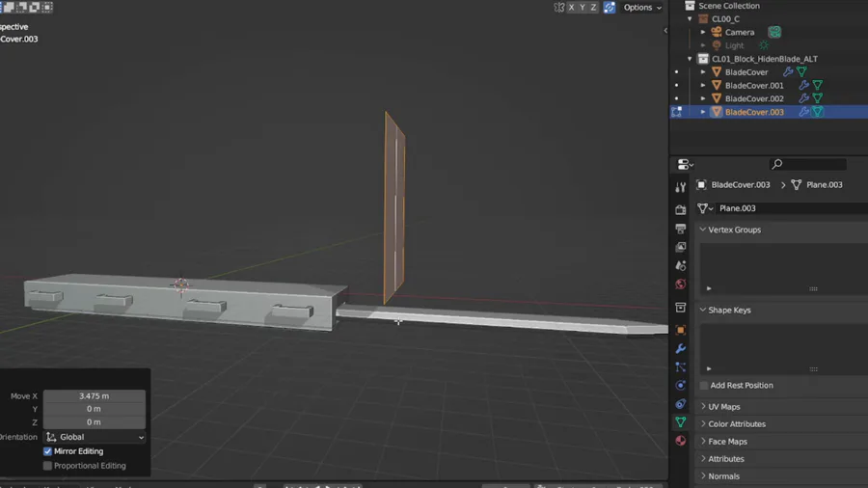Click the modifier wrench icon beside BladeCover.001
The width and height of the screenshot is (868, 488).
click(803, 85)
